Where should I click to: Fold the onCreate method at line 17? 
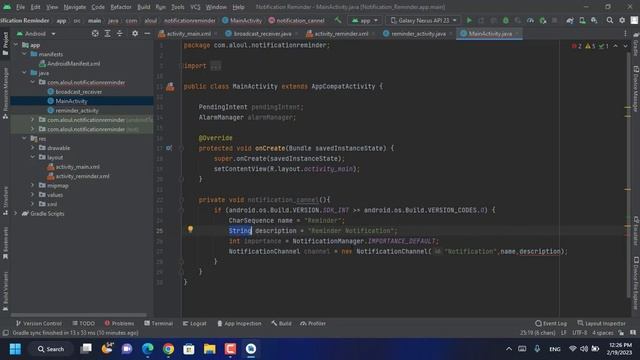[x=181, y=148]
